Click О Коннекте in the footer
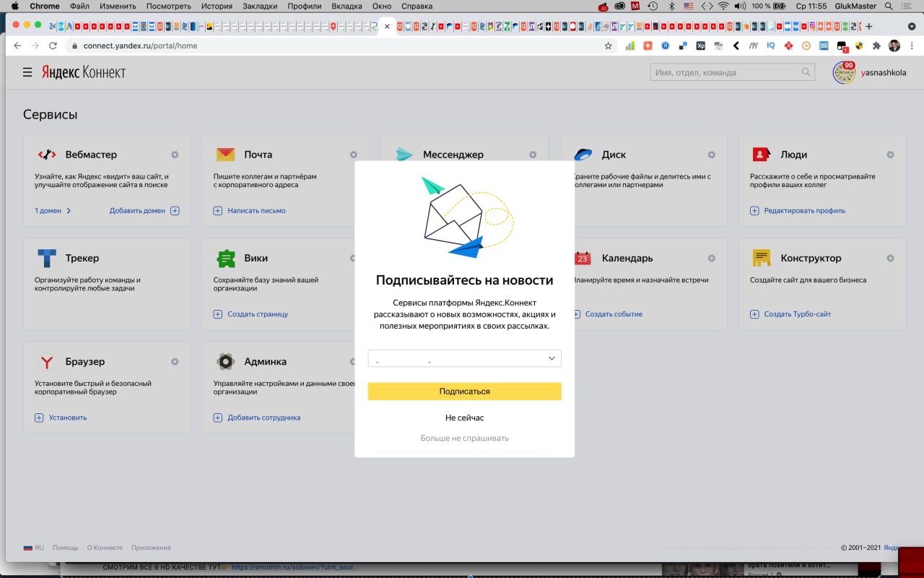The image size is (924, 578). [105, 548]
